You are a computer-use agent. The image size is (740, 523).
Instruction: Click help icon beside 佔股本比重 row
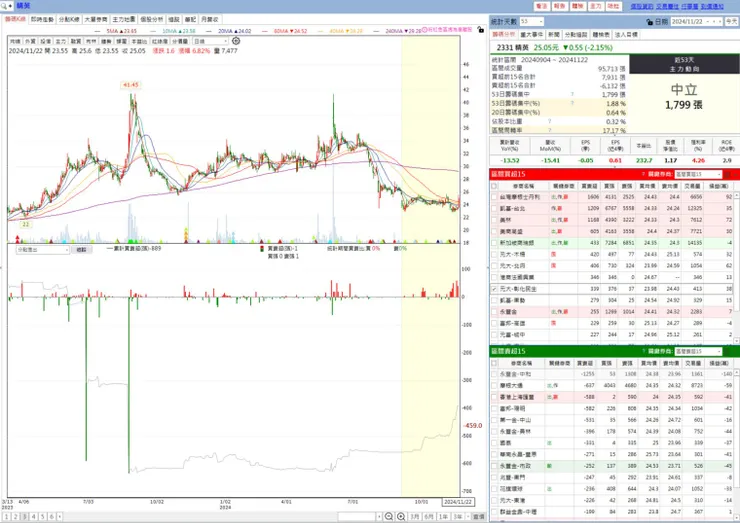click(549, 121)
